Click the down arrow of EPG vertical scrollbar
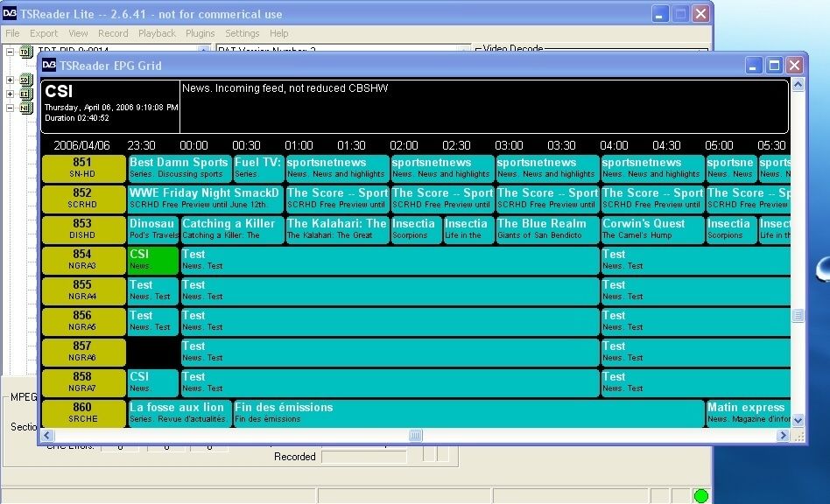Viewport: 830px width, 504px height. click(798, 421)
